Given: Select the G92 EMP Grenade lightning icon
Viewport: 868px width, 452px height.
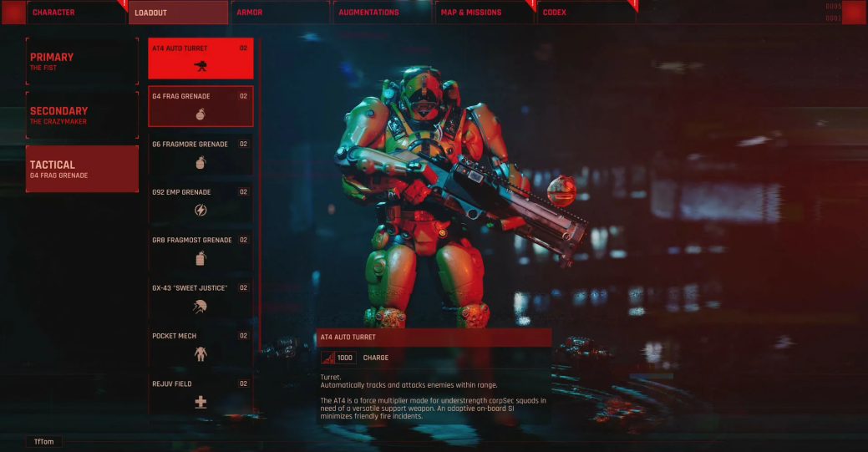Looking at the screenshot, I should pos(201,210).
